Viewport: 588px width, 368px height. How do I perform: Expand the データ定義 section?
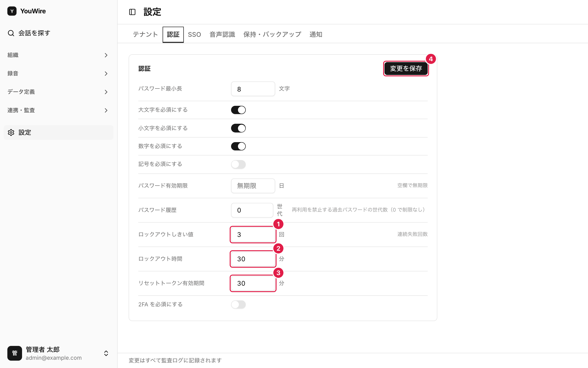[x=58, y=92]
